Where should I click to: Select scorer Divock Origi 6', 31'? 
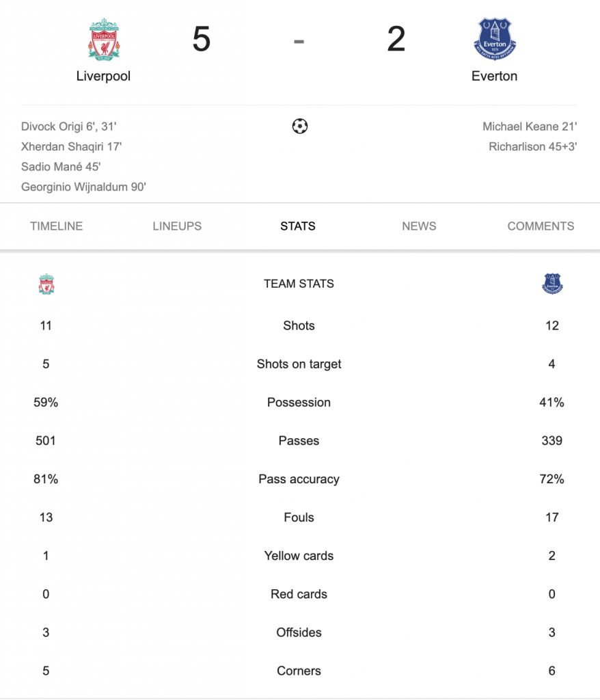click(x=69, y=126)
